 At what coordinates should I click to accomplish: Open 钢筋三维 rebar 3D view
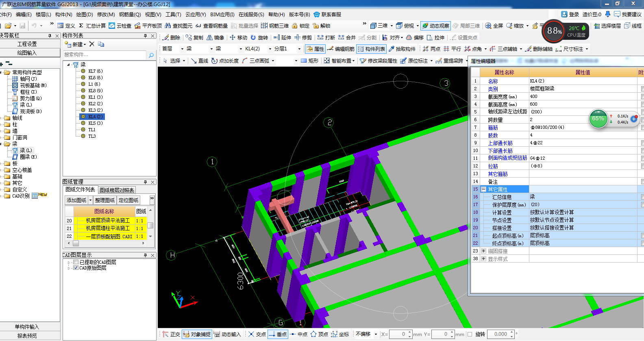click(x=275, y=26)
